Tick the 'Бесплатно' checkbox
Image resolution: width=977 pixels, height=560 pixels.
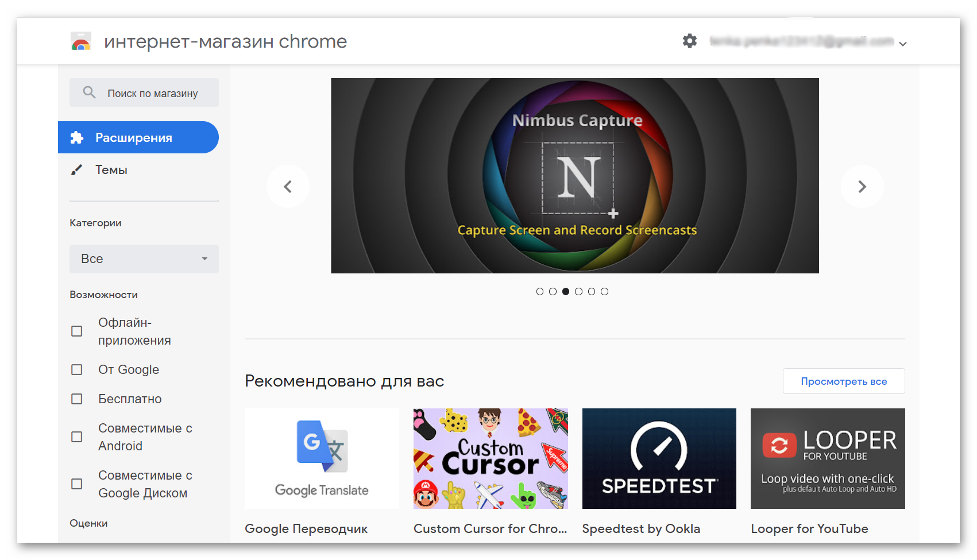pos(76,399)
